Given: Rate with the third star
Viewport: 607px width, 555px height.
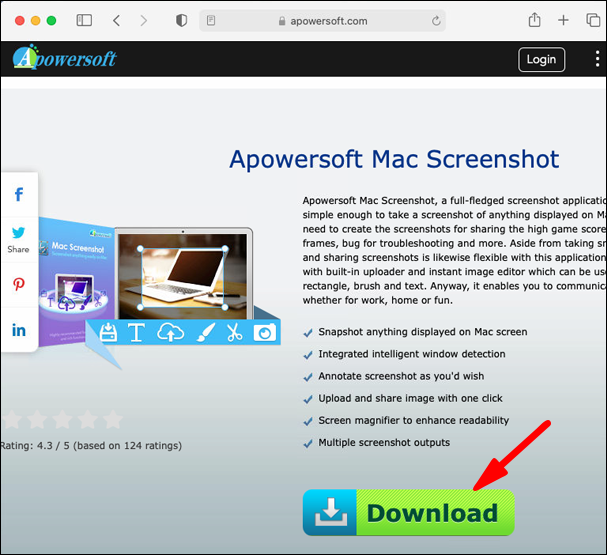Looking at the screenshot, I should coord(62,419).
